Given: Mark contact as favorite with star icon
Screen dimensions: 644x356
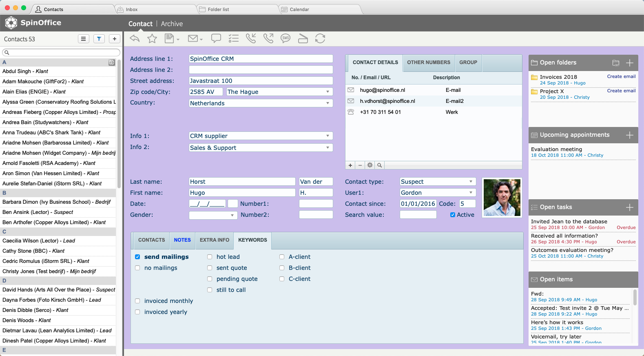Looking at the screenshot, I should (152, 38).
